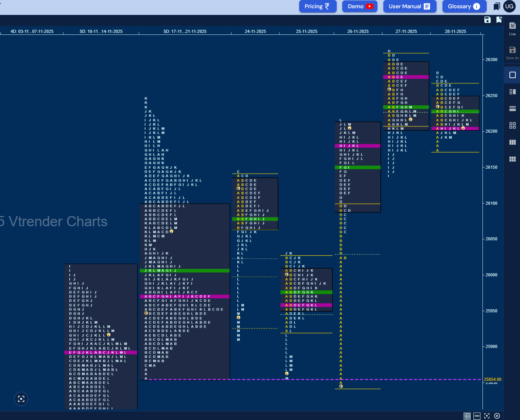Screen dimensions: 520x420
Task: Open the Live chart sidebar icon
Action: click(x=512, y=28)
